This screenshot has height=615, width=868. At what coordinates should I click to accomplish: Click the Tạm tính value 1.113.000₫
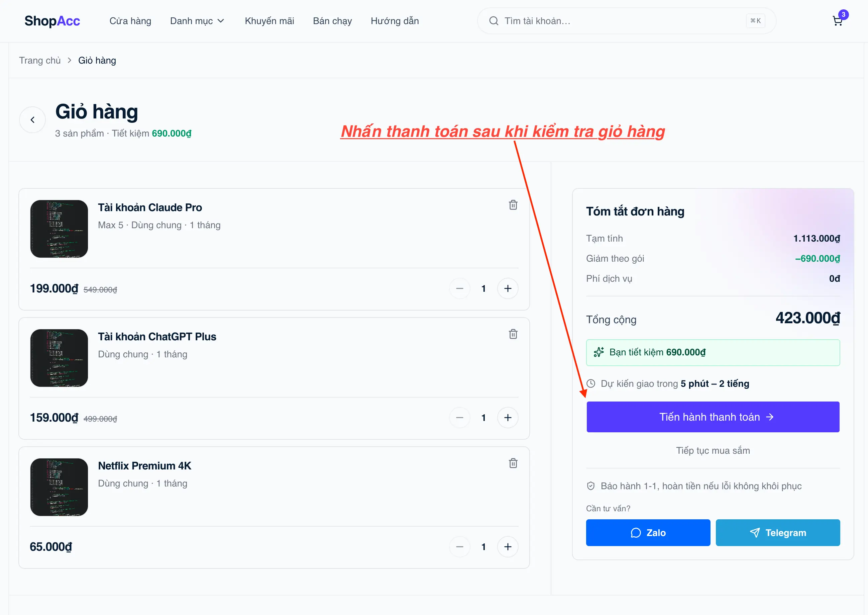point(817,239)
